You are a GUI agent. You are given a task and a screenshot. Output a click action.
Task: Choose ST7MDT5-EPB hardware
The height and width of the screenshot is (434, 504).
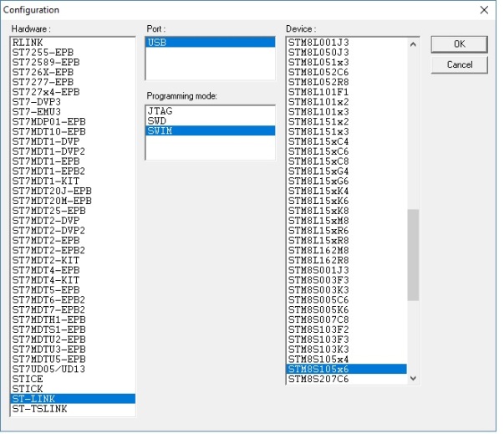73,290
